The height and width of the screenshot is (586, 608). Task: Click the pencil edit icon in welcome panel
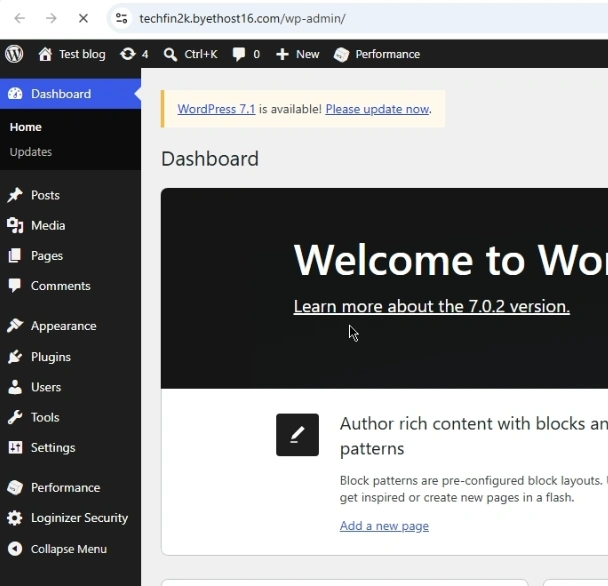click(x=297, y=435)
